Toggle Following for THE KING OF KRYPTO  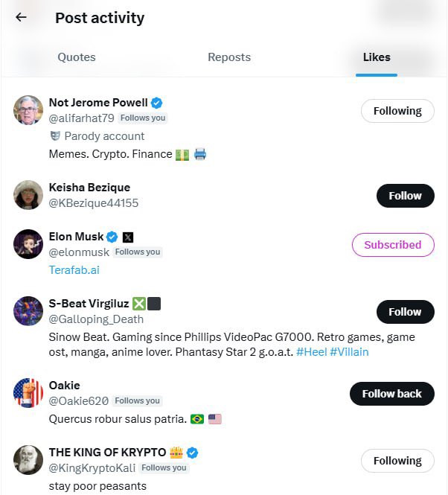(397, 461)
